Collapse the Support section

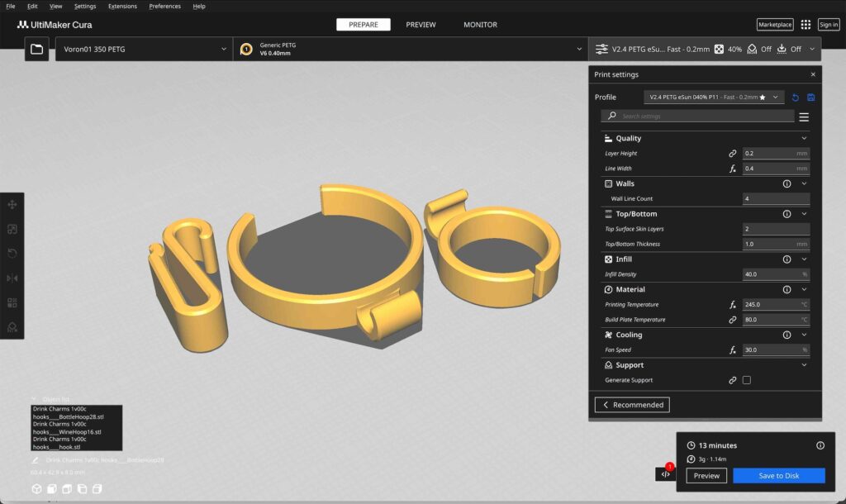pos(804,364)
